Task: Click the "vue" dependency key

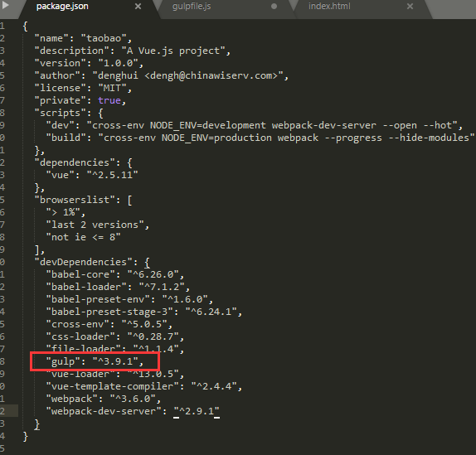Action: (x=60, y=175)
